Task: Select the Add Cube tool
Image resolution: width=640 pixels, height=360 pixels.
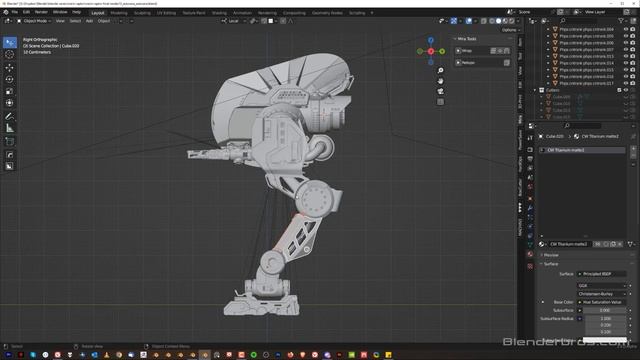Action: point(9,142)
